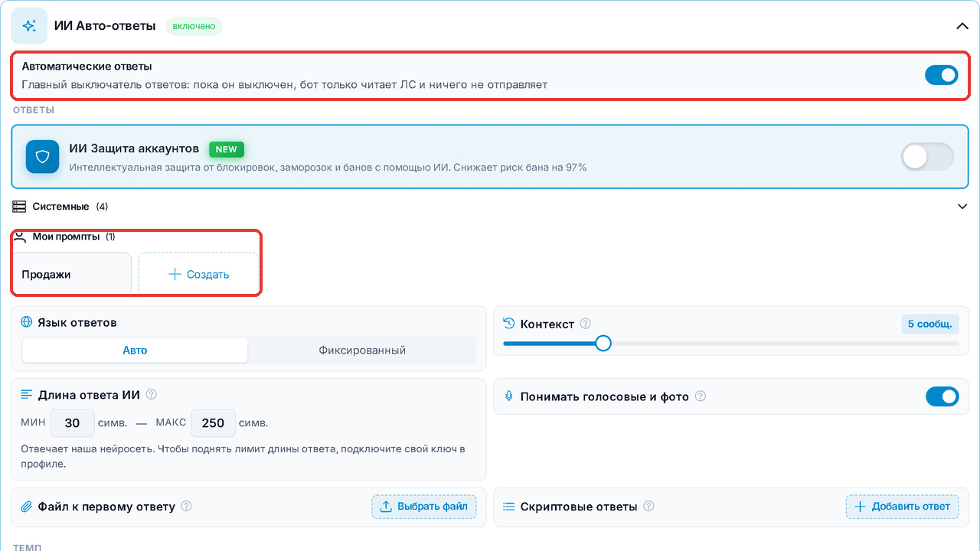Click the МАКС length field showing 250
Screen dimensions: 980x551
pyautogui.click(x=213, y=423)
